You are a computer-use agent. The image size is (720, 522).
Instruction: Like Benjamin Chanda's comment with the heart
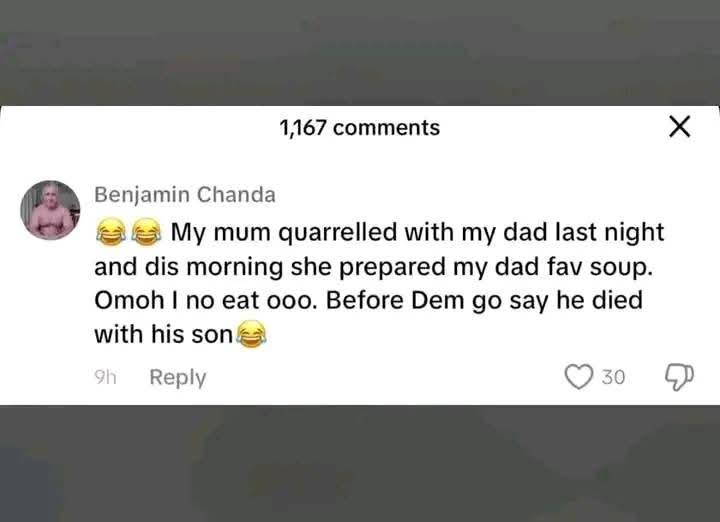pyautogui.click(x=579, y=377)
